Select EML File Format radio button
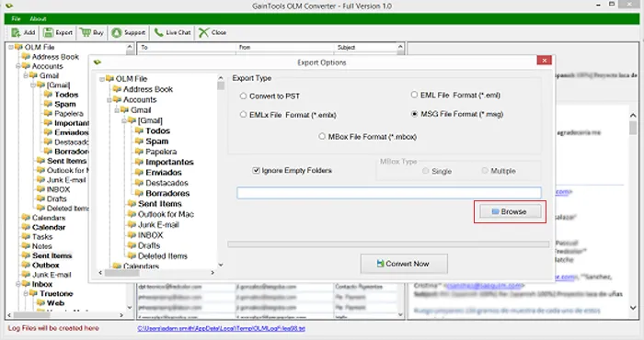Viewport: 644px width, 340px height. click(414, 96)
